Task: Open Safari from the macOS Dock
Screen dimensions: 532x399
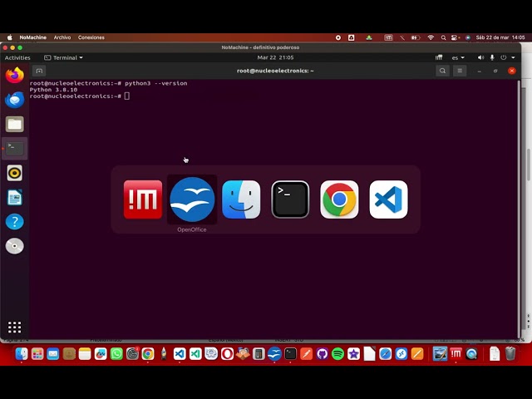Action: pyautogui.click(x=386, y=354)
